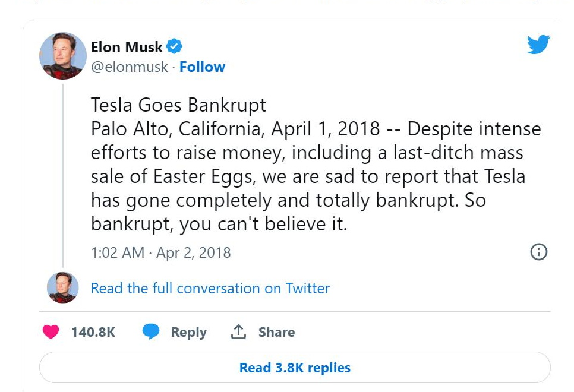Image resolution: width=574 pixels, height=392 pixels.
Task: Click the Twitter bird logo icon
Action: (x=538, y=45)
